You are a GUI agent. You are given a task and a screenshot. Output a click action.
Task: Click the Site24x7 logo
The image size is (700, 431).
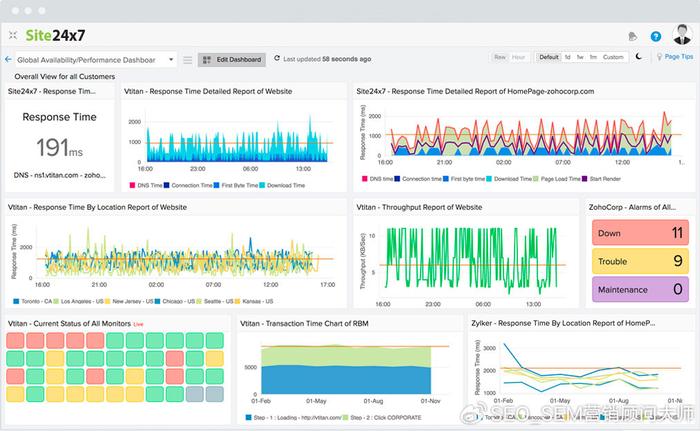[x=55, y=35]
